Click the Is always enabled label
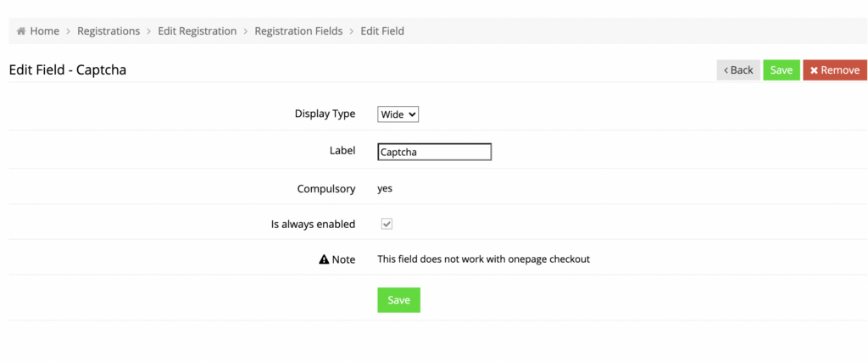Viewport: 868px width, 362px height. (313, 224)
